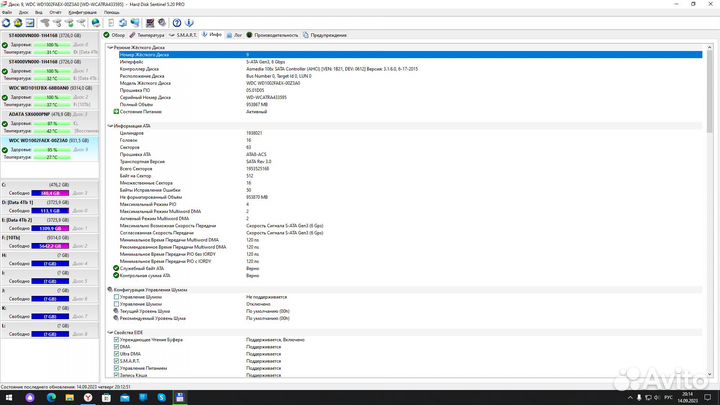Toggle Управление Шумом checkbox marked Не поддерживается
The image size is (720, 405).
[x=116, y=297]
